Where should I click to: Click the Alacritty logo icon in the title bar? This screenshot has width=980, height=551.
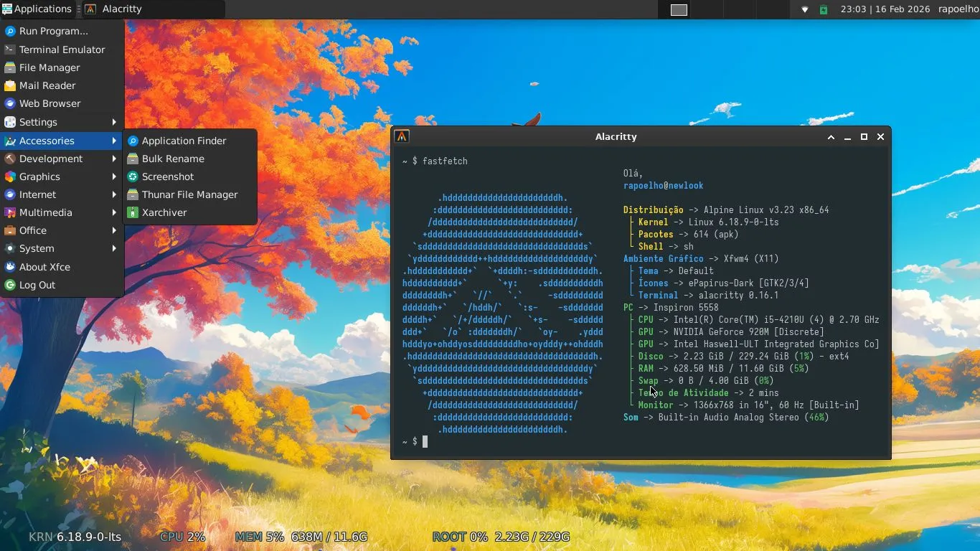point(402,136)
